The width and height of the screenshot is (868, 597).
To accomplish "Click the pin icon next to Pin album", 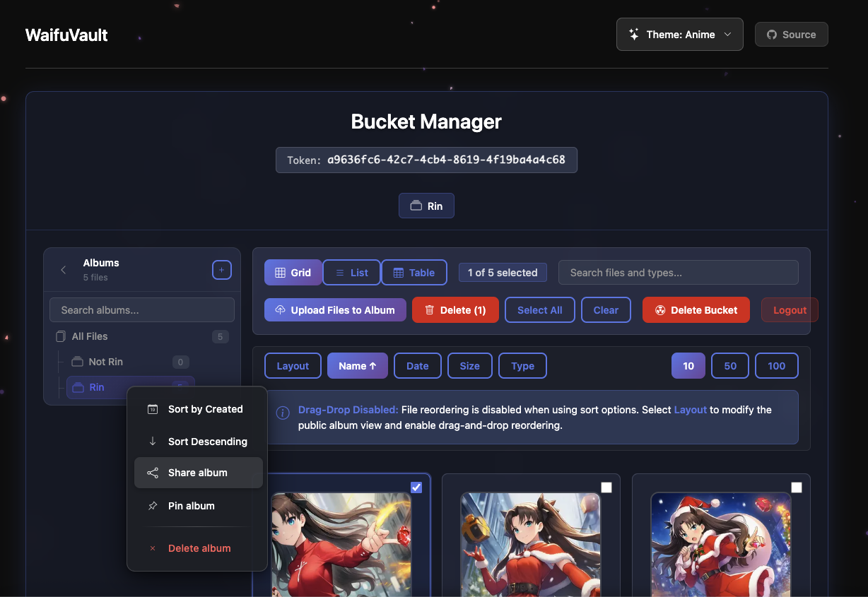I will click(x=153, y=506).
